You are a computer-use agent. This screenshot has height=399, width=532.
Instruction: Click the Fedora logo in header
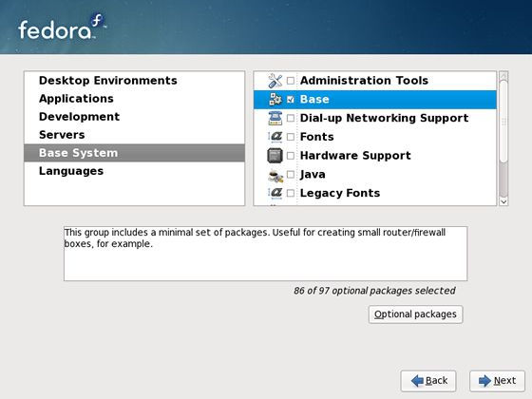pos(62,28)
